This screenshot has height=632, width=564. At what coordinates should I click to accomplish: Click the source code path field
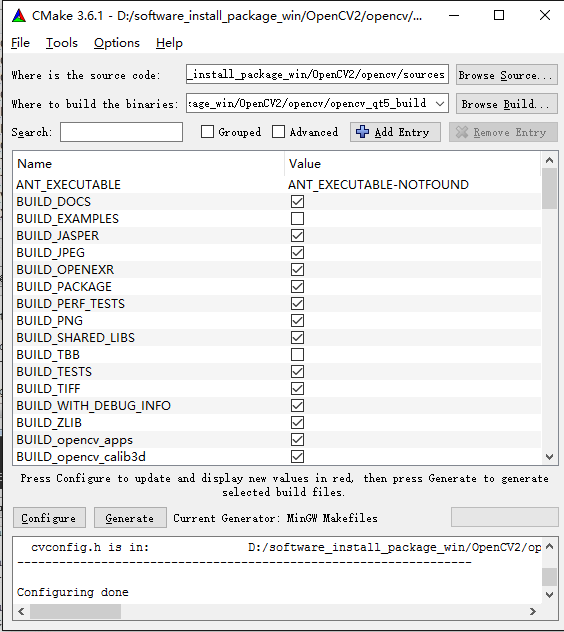tap(317, 74)
